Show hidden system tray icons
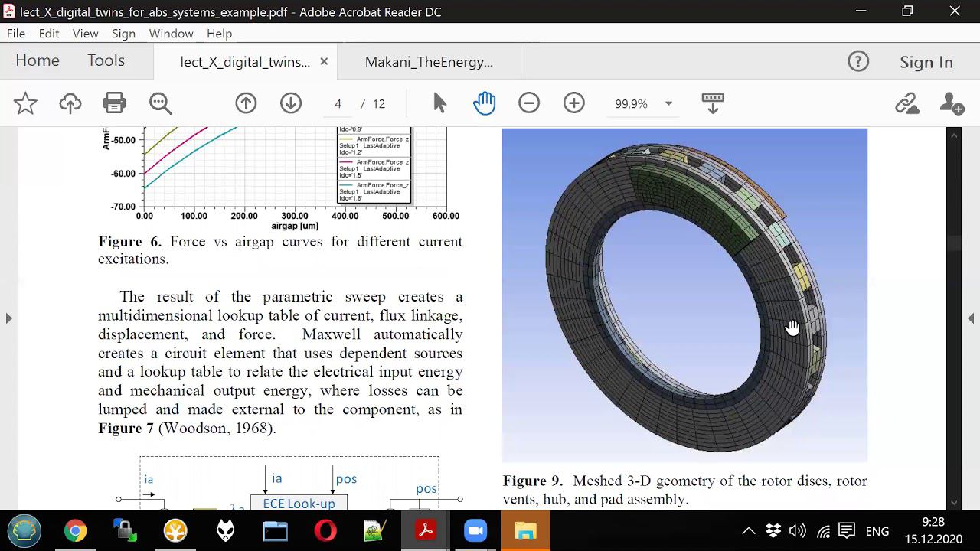Viewport: 980px width, 551px height. [749, 531]
